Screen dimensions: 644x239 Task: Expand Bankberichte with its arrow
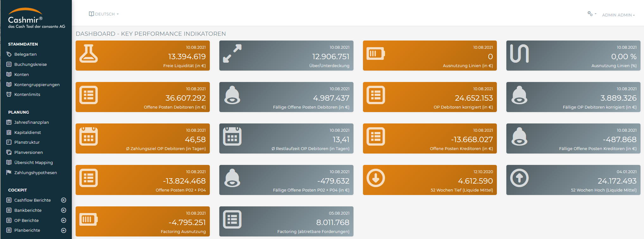point(64,210)
